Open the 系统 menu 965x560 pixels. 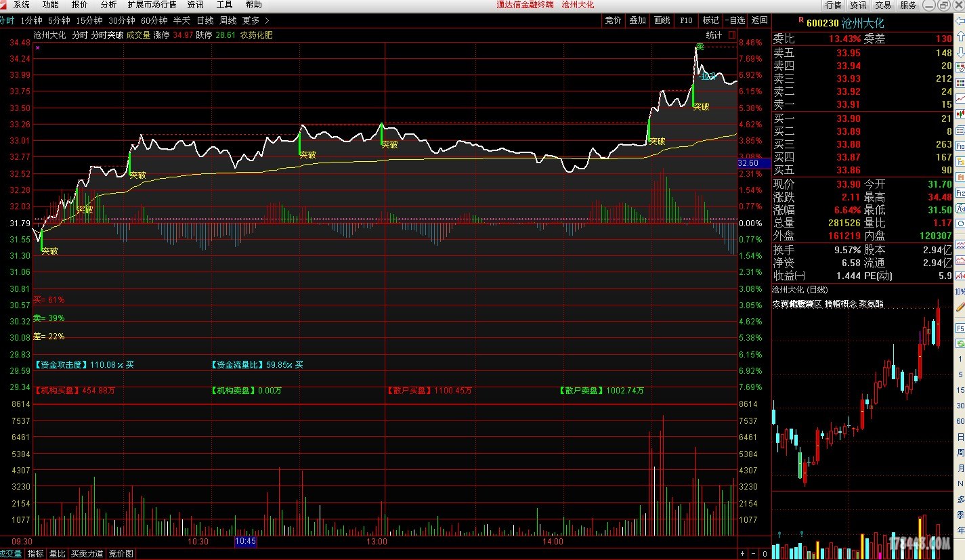pos(22,5)
